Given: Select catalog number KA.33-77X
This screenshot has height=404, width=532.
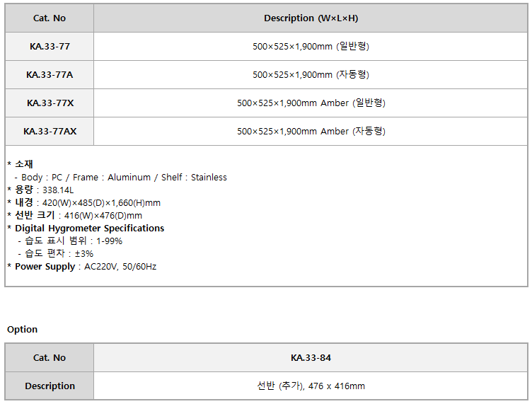Looking at the screenshot, I should tap(50, 103).
